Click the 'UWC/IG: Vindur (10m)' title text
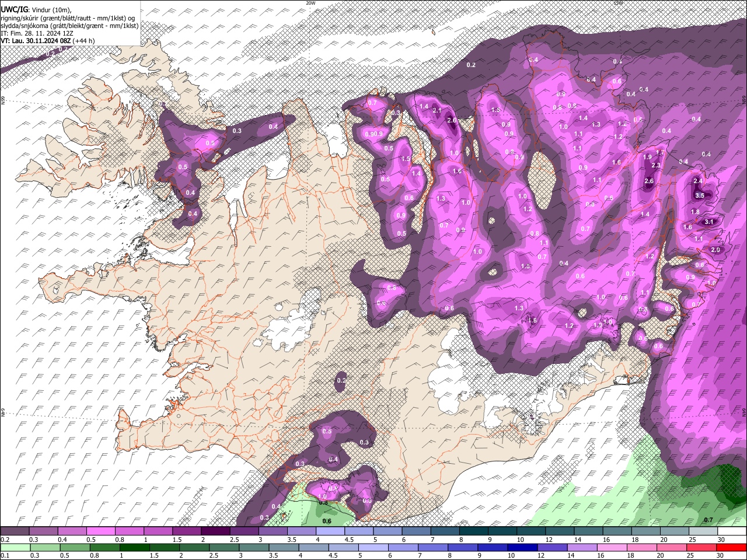Viewport: 747px width, 560px height. click(x=36, y=9)
